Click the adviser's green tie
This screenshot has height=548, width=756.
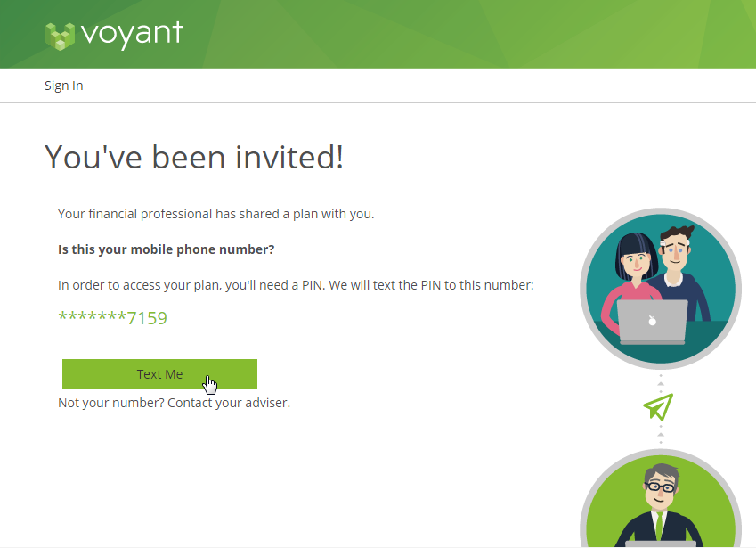pos(659,527)
